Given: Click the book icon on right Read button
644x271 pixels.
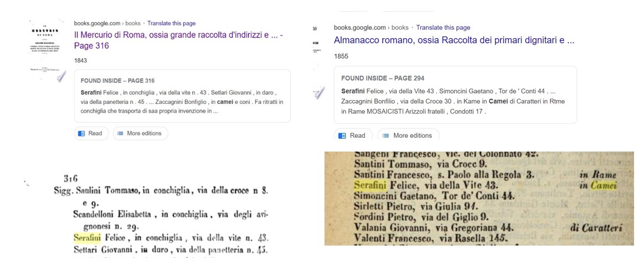Looking at the screenshot, I should 342,135.
